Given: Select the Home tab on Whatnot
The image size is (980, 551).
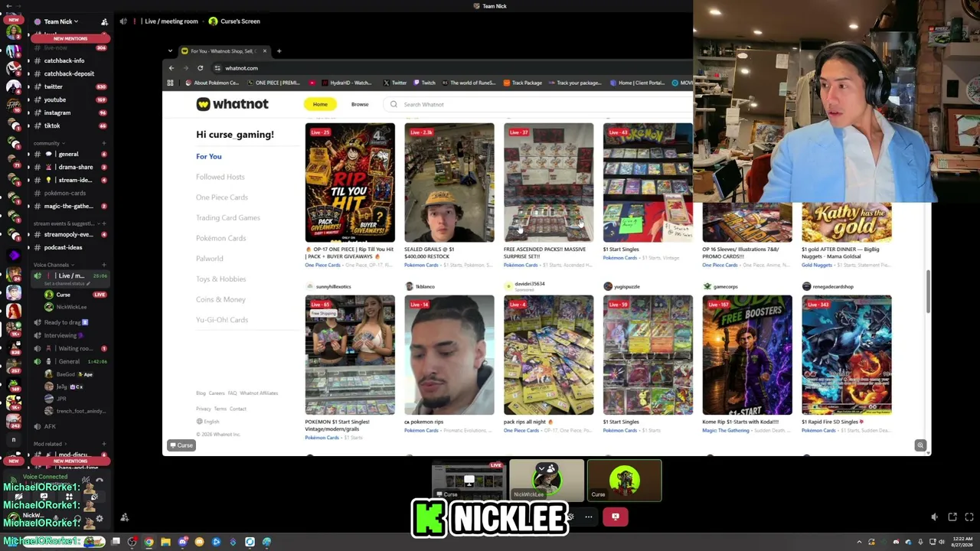Looking at the screenshot, I should click(x=320, y=104).
